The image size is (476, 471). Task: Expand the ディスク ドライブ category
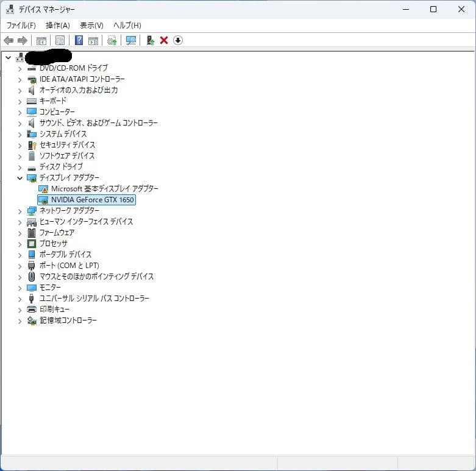[20, 168]
